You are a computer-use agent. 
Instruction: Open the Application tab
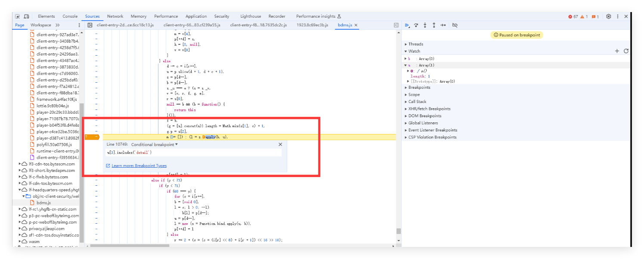click(196, 16)
